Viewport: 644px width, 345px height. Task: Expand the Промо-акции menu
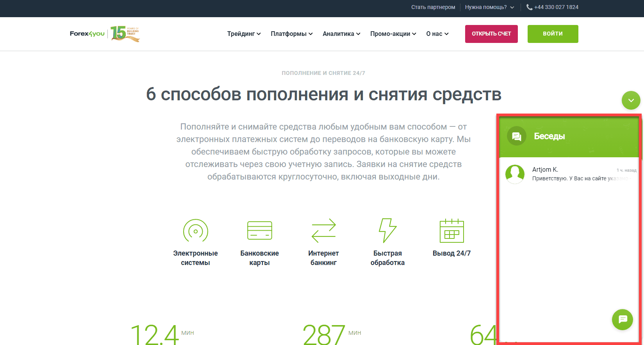click(x=393, y=34)
